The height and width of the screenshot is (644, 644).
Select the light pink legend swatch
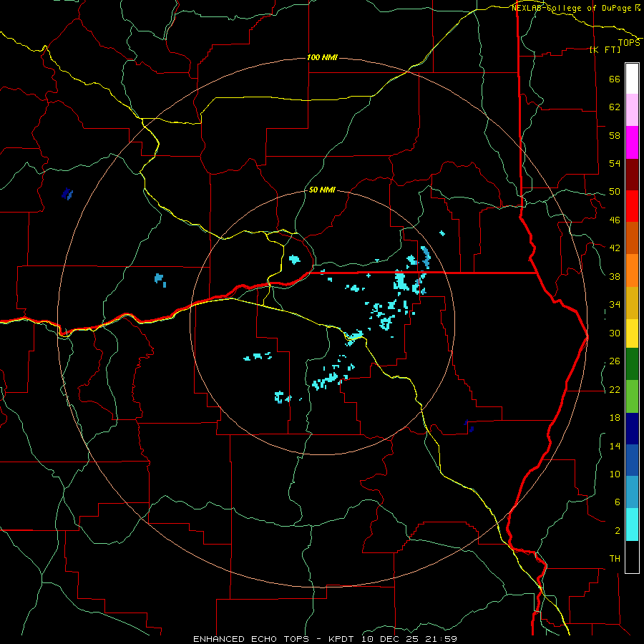(632, 110)
